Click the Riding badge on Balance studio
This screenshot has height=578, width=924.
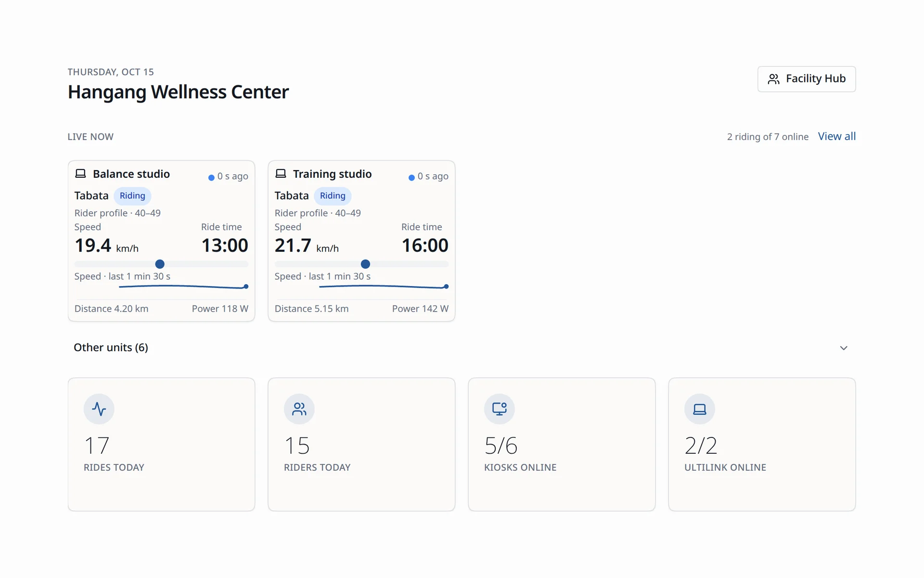pyautogui.click(x=132, y=196)
